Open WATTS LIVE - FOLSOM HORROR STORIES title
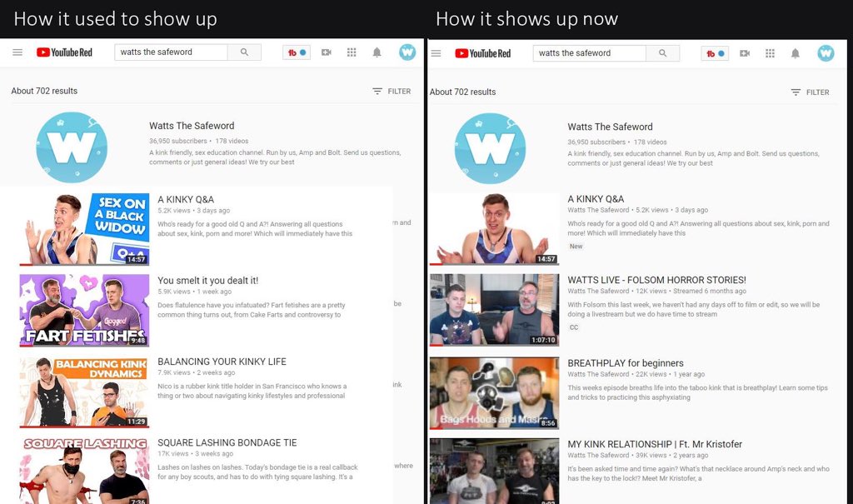 [x=656, y=280]
